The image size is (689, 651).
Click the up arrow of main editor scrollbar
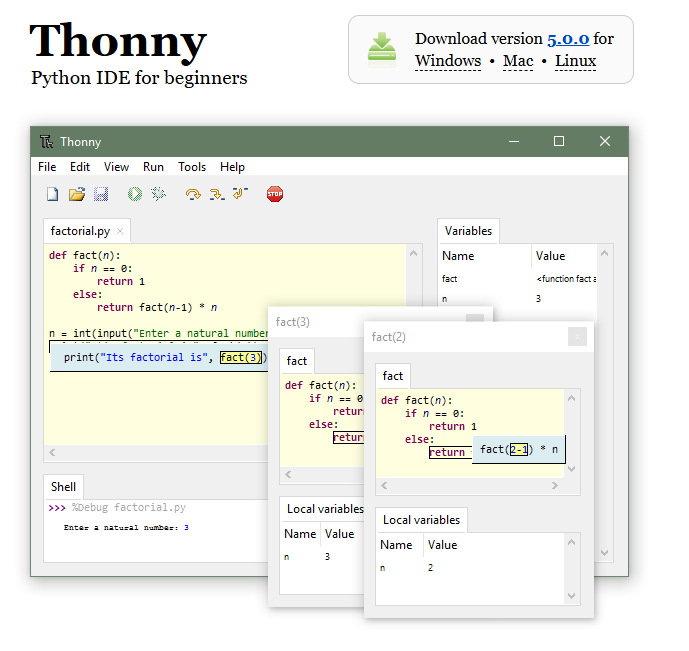click(413, 253)
